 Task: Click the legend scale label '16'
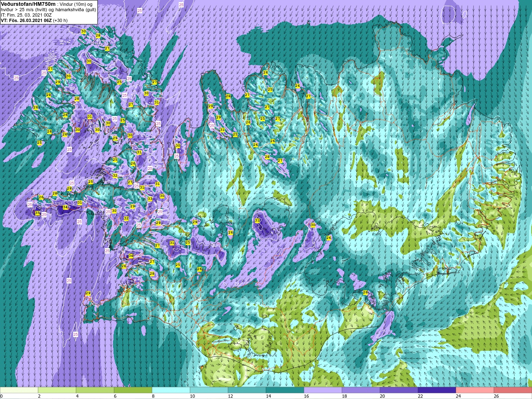click(x=306, y=396)
